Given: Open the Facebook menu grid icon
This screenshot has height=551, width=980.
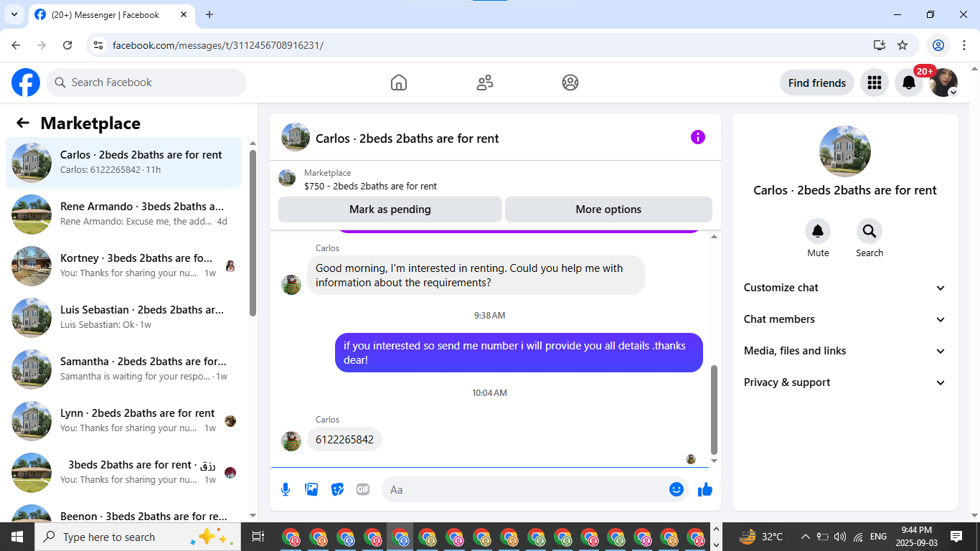Looking at the screenshot, I should [x=874, y=83].
